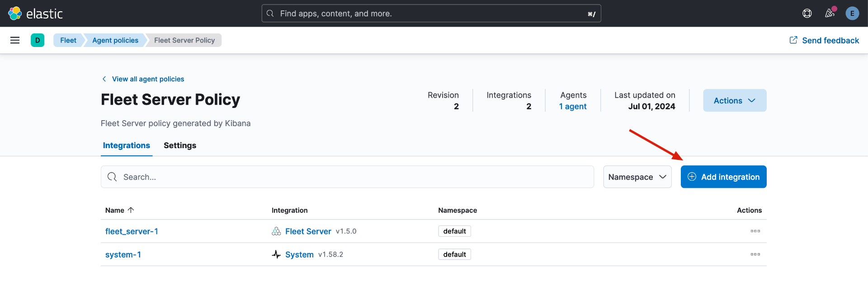Click the System integration icon
This screenshot has height=299, width=868.
[x=276, y=254]
